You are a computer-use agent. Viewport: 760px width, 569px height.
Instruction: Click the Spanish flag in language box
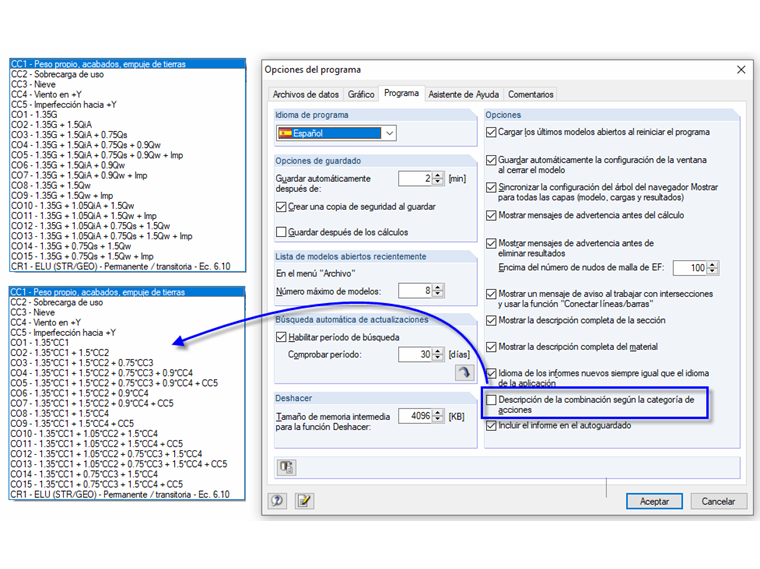tap(285, 133)
